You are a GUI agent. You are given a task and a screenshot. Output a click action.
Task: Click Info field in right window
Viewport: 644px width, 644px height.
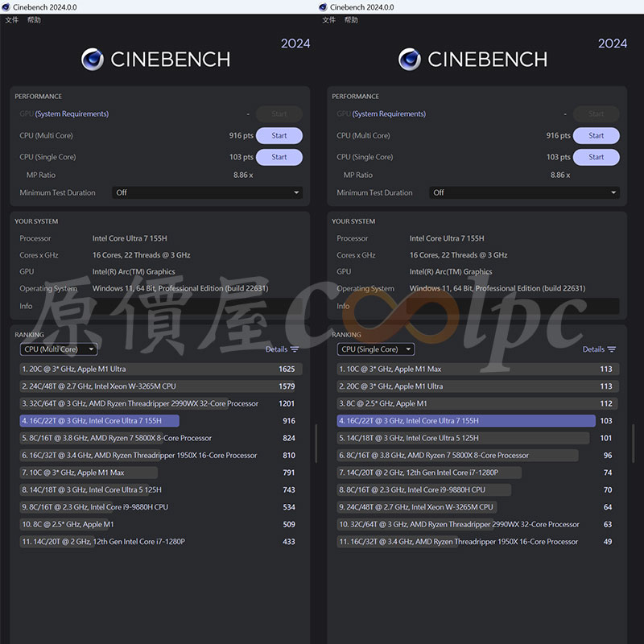tap(513, 306)
